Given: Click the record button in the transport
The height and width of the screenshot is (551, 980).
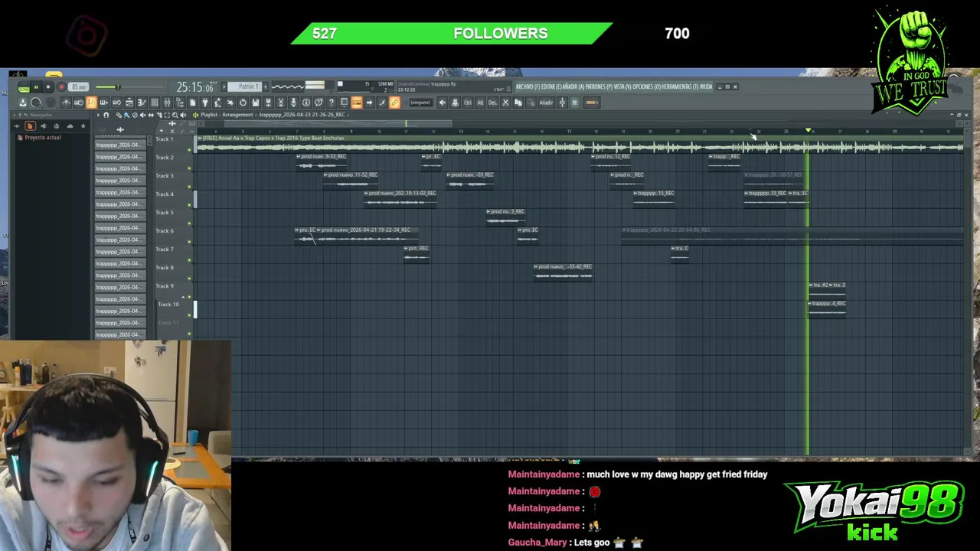Looking at the screenshot, I should 61,87.
